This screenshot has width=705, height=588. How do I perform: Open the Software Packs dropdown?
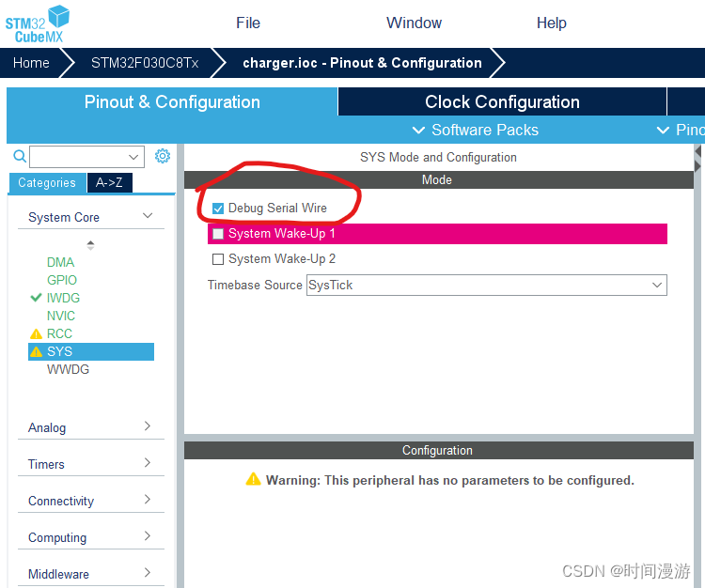click(x=476, y=130)
